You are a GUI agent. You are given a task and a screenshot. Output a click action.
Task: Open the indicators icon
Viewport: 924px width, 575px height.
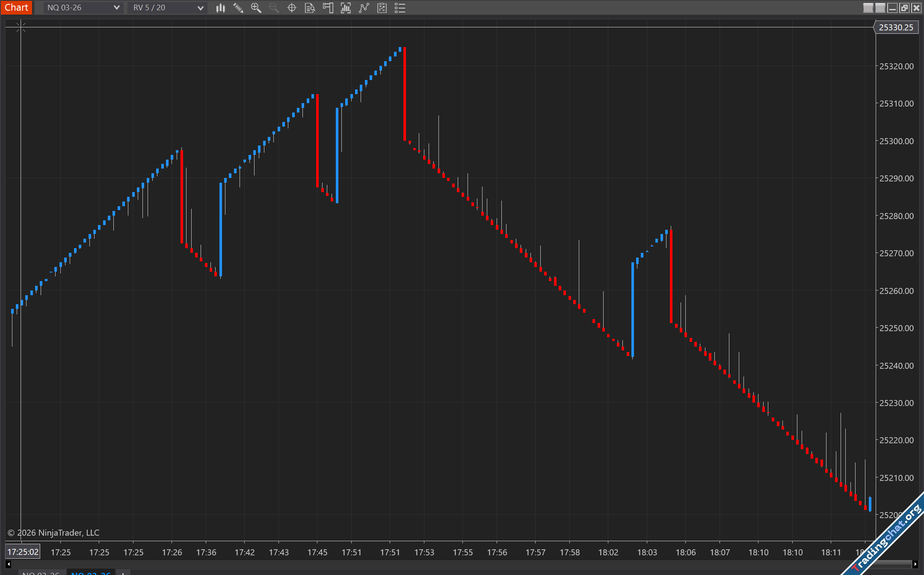(x=364, y=8)
